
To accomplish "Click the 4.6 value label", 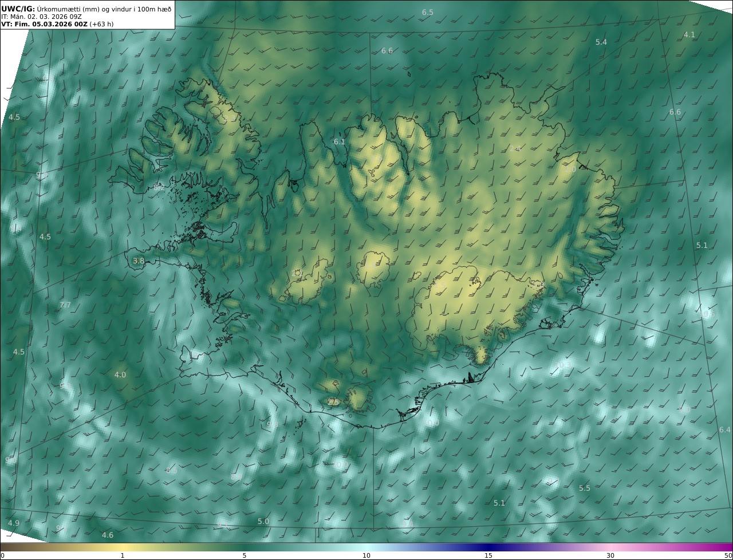I will 108,535.
